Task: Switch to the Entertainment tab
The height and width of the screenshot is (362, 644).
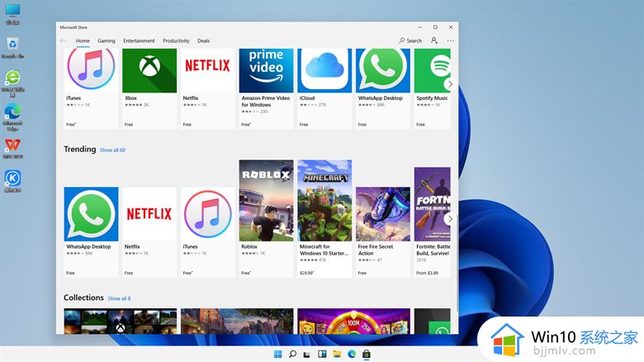Action: coord(139,40)
